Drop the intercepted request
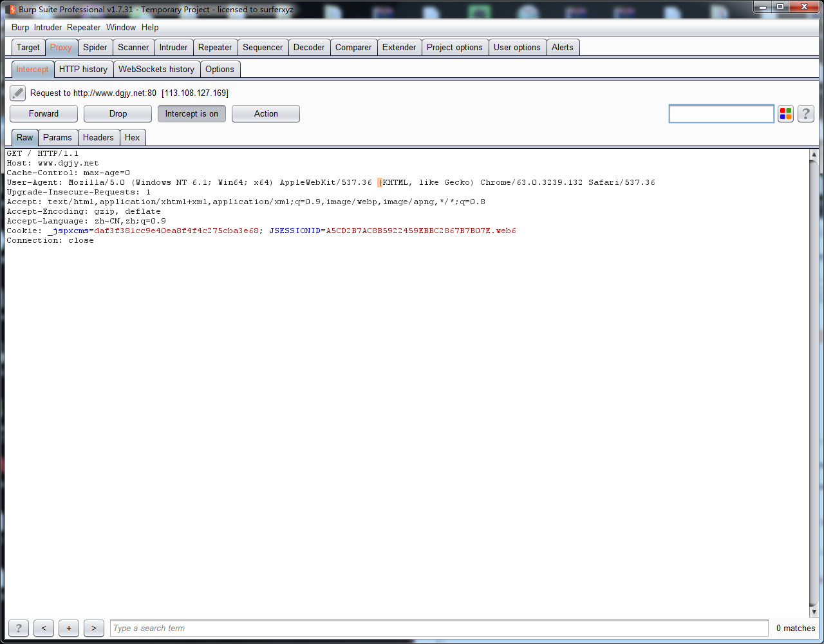 point(118,114)
